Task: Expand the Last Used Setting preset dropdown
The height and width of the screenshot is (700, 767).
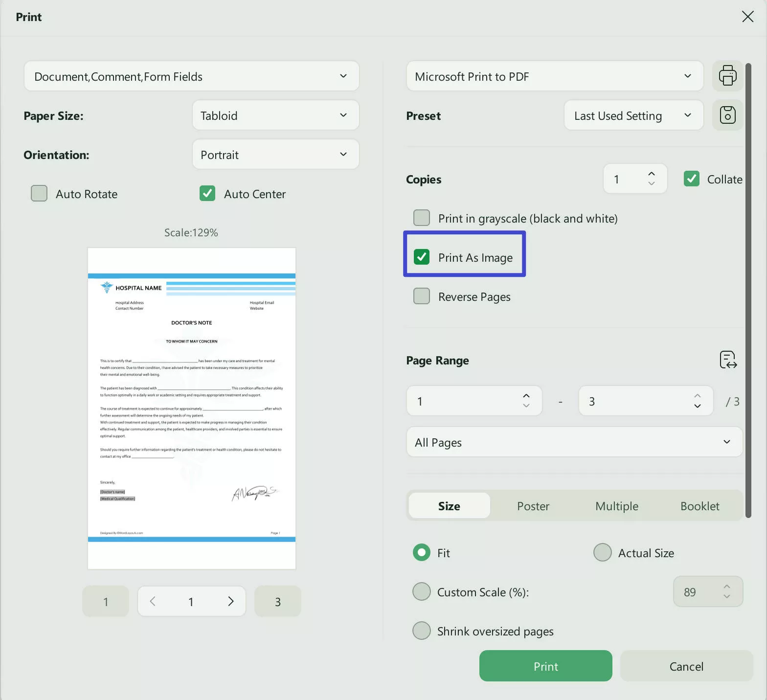Action: tap(634, 115)
